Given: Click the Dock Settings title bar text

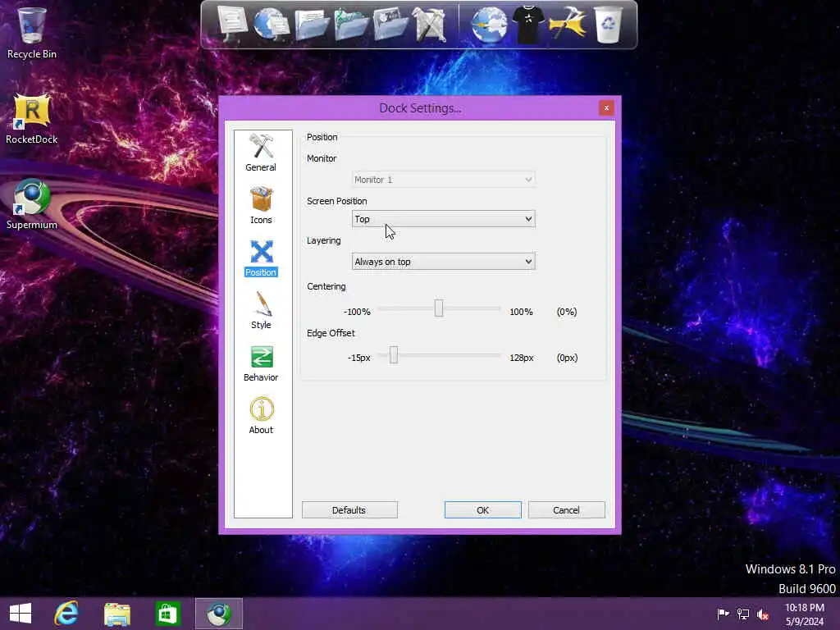Looking at the screenshot, I should click(420, 108).
